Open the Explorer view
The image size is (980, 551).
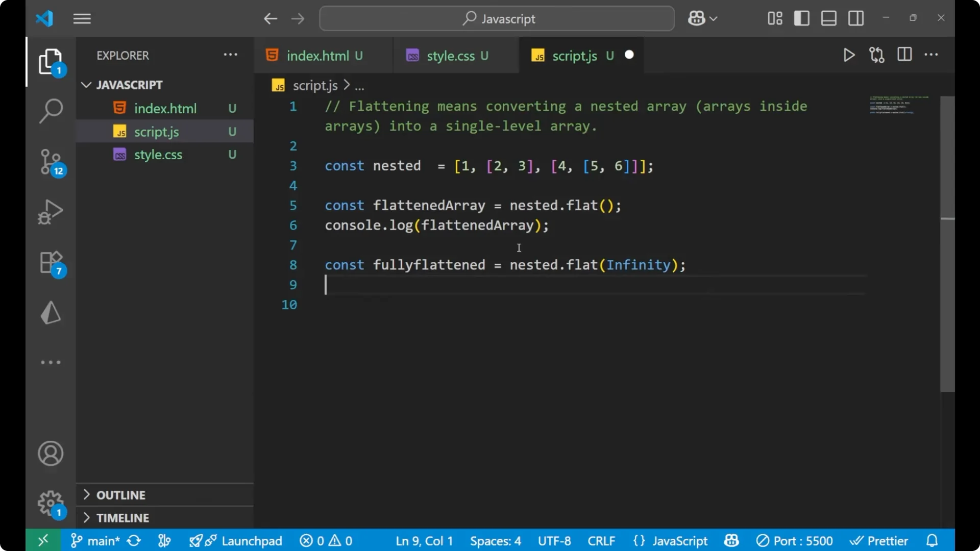pos(51,61)
